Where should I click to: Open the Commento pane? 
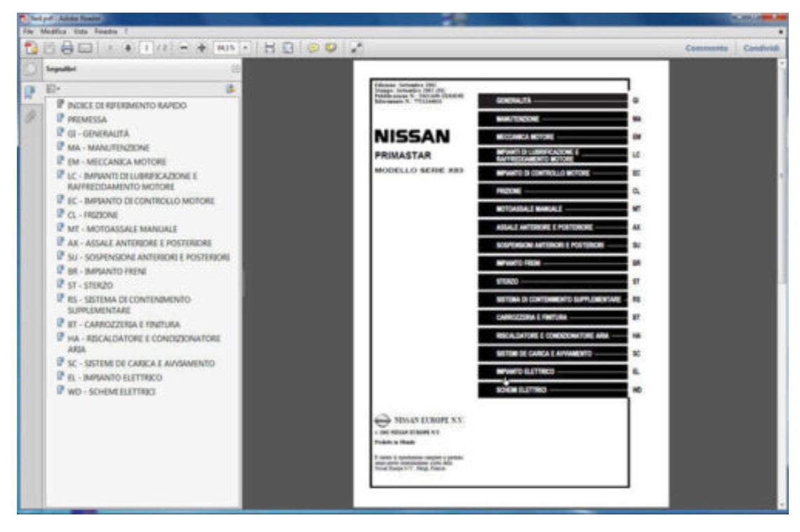coord(706,48)
